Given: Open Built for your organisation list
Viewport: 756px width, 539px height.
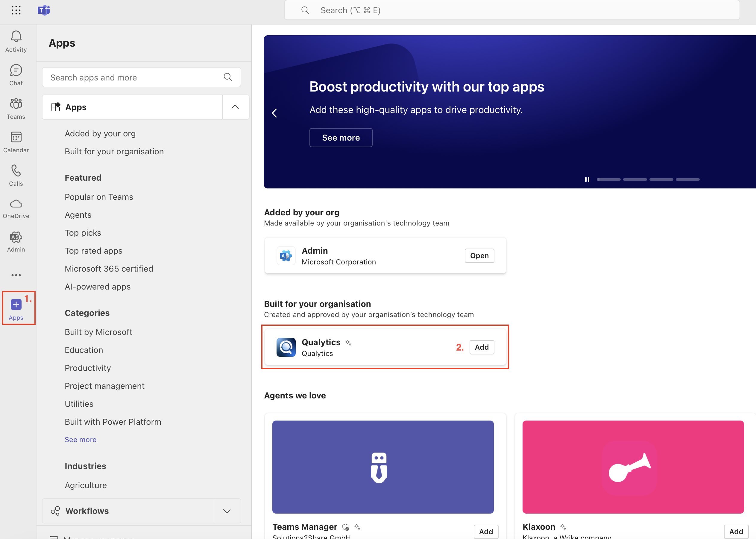Looking at the screenshot, I should click(x=114, y=151).
